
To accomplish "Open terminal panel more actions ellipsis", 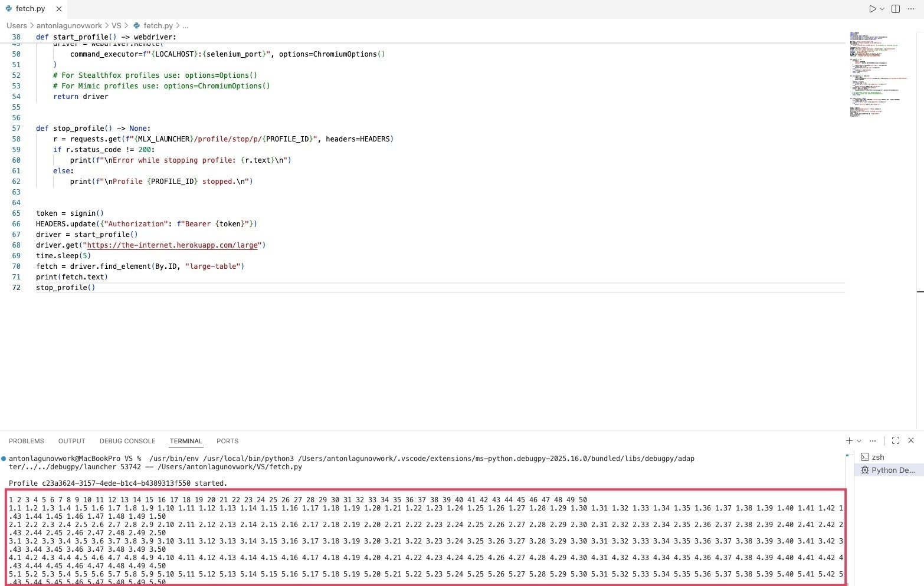I will [x=872, y=440].
